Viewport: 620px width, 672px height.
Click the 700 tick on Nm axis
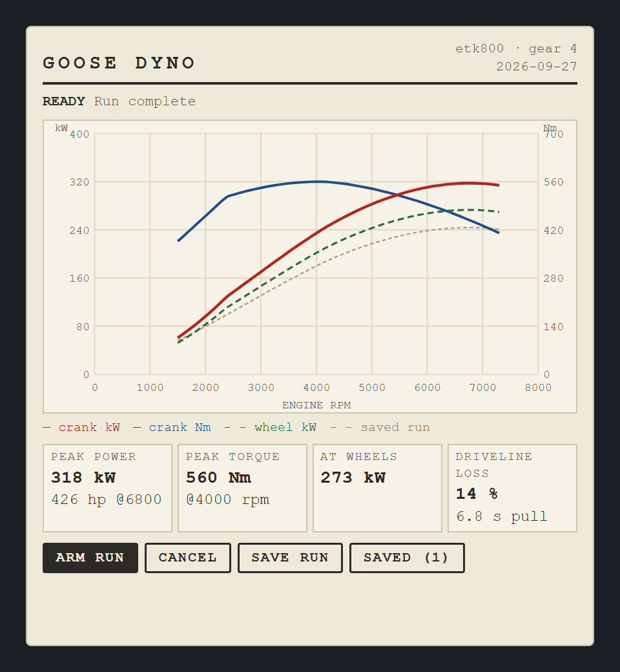(x=553, y=134)
